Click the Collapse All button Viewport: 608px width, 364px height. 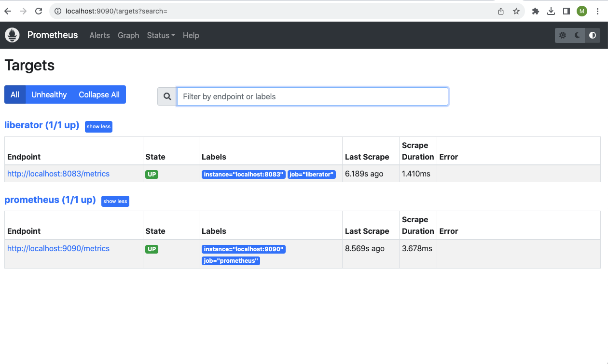99,94
